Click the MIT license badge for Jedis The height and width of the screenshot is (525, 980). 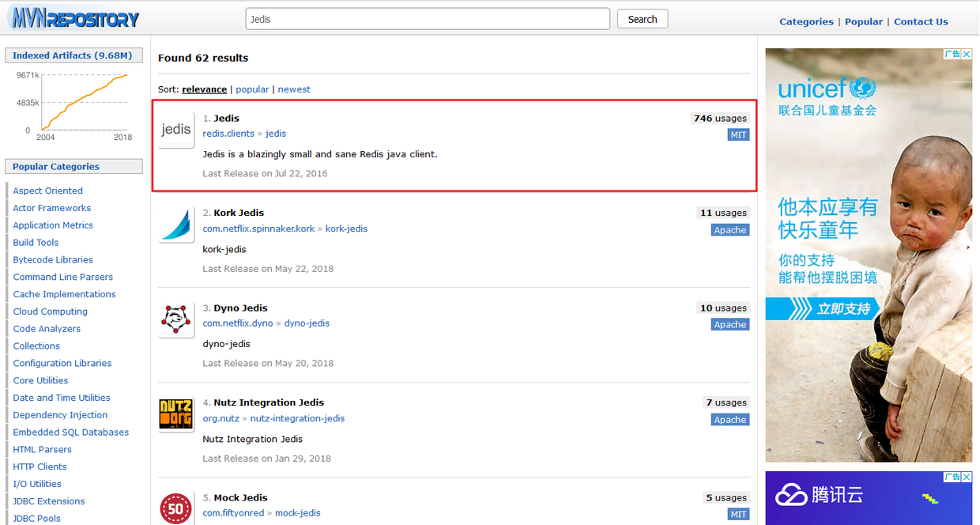(738, 135)
